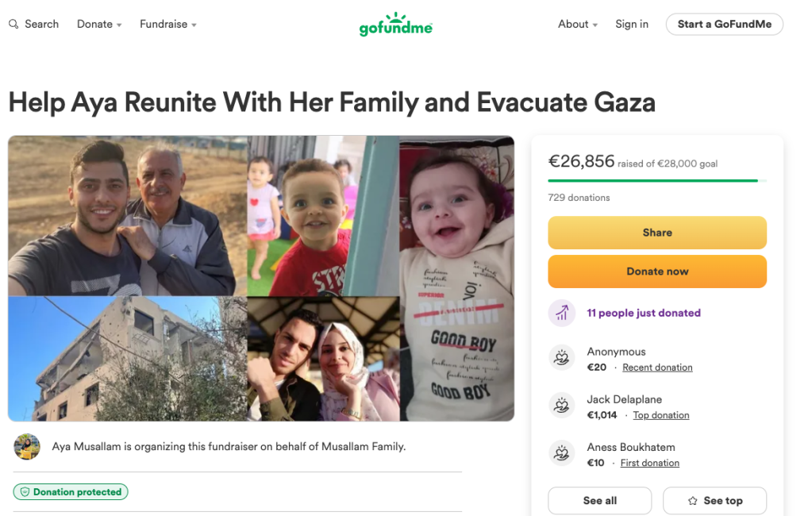Screen dimensions: 812x516
Task: Open the fundraiser photo collage
Action: 261,278
